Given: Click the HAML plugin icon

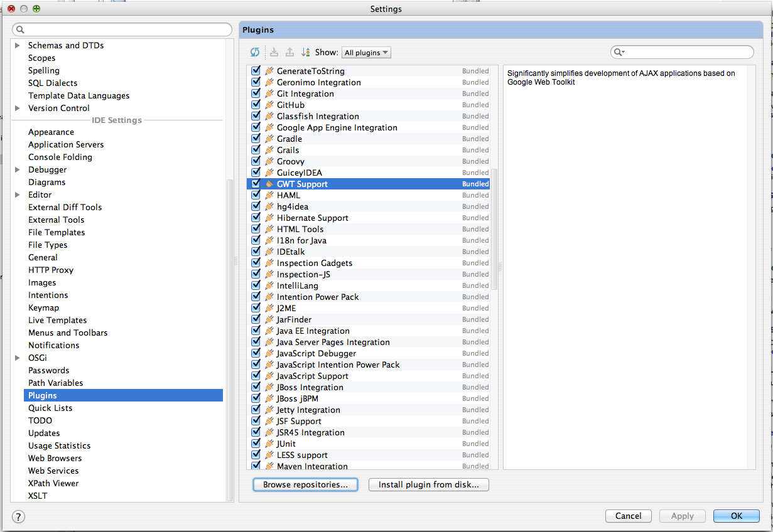Looking at the screenshot, I should 269,195.
